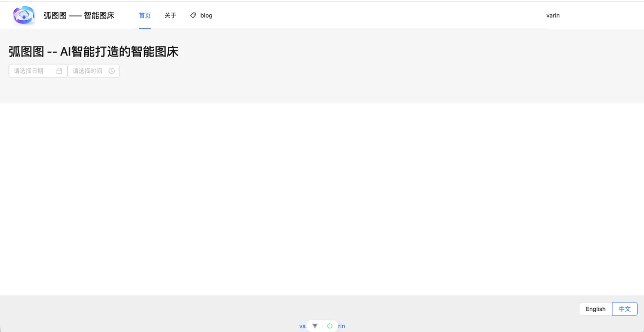Screen dimensions: 644x332
Task: Focus the 请选择日期 date field
Action: 38,71
